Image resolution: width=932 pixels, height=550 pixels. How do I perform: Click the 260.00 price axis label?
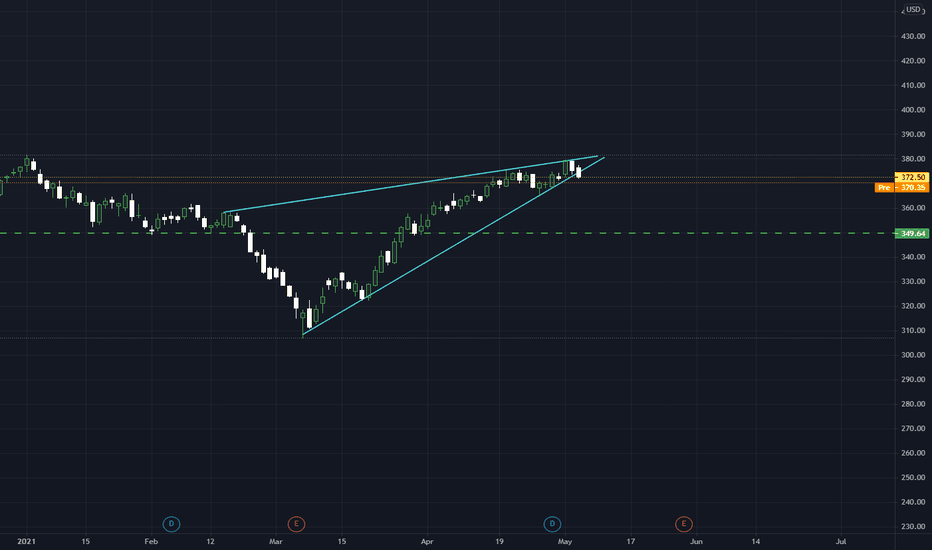point(913,453)
